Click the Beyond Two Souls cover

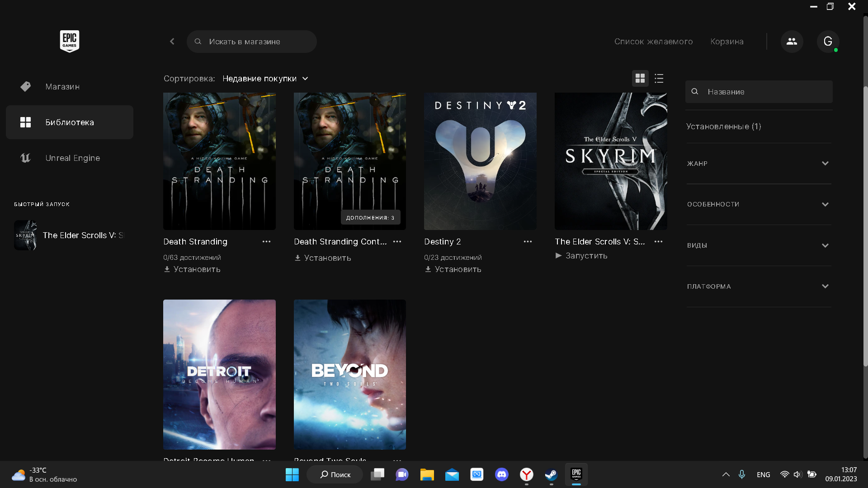tap(350, 375)
